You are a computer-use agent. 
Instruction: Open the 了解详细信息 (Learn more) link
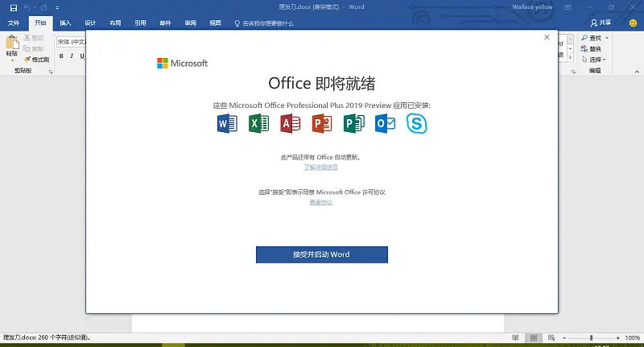click(x=320, y=167)
